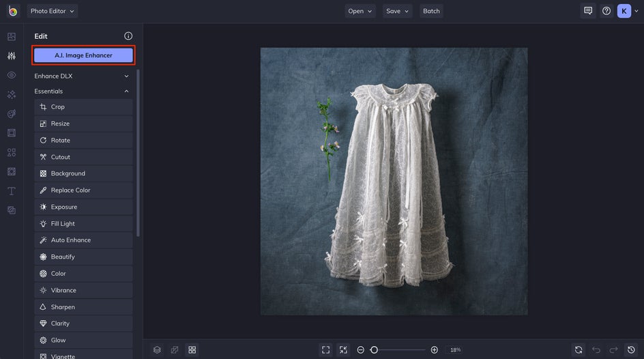This screenshot has width=644, height=359.
Task: Open the Artsy palette sidebar icon
Action: tap(12, 114)
